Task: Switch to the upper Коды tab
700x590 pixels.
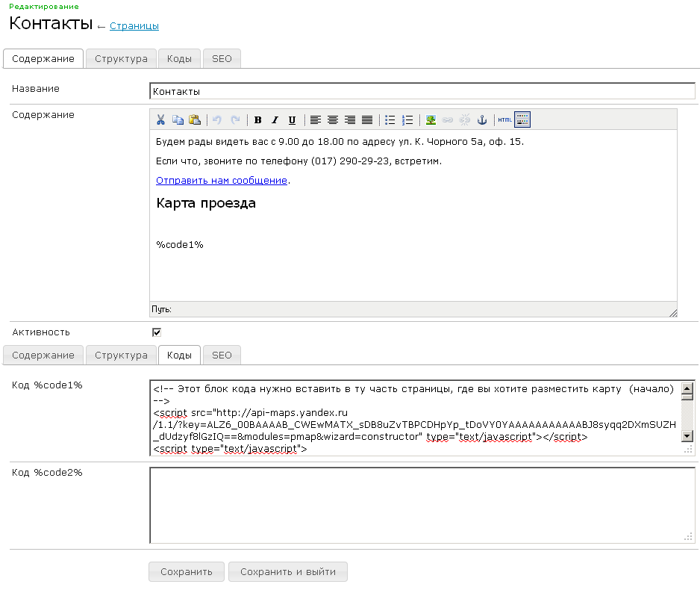Action: (x=179, y=58)
